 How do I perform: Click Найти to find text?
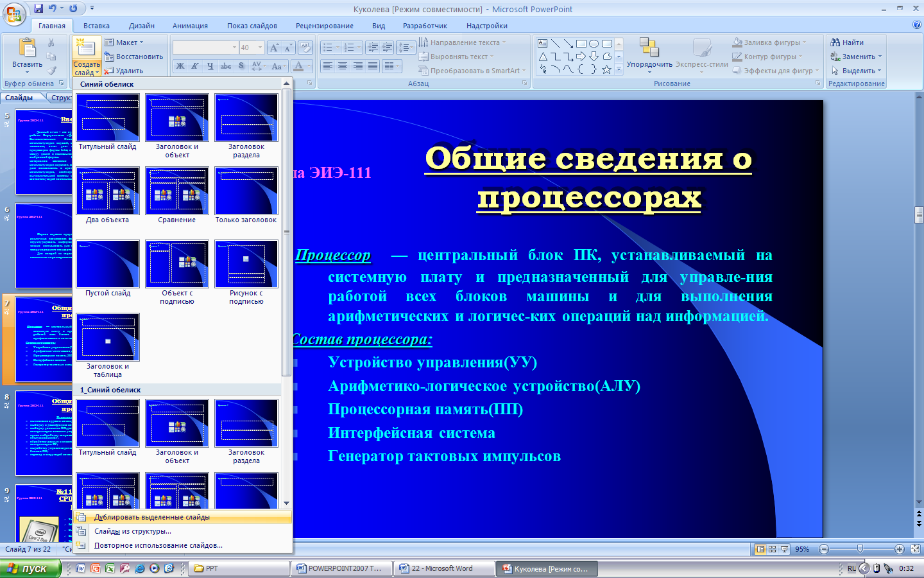847,42
